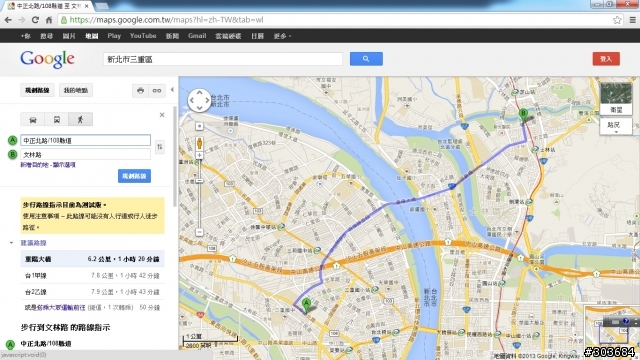Screen dimensions: 640x360
Task: Click the map pan control wheel
Action: tap(200, 100)
